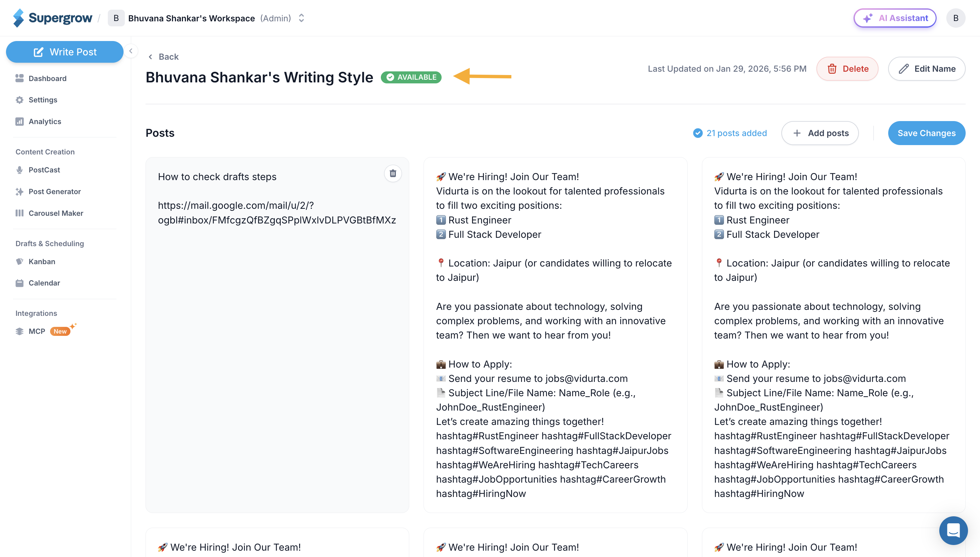Screen dimensions: 980x557
Task: Open Carousel Maker
Action: [56, 213]
